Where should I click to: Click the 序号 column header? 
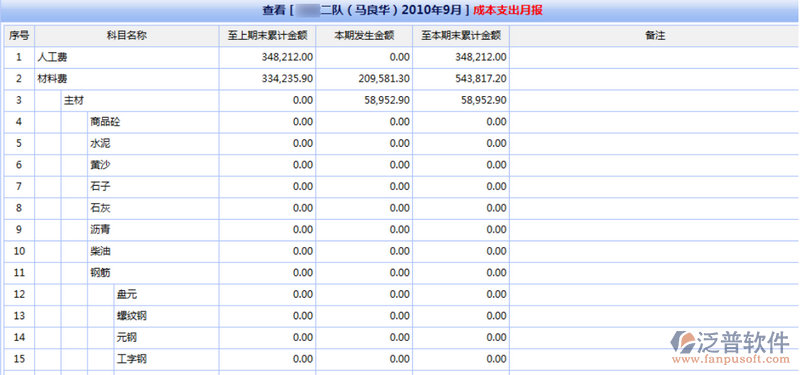19,36
